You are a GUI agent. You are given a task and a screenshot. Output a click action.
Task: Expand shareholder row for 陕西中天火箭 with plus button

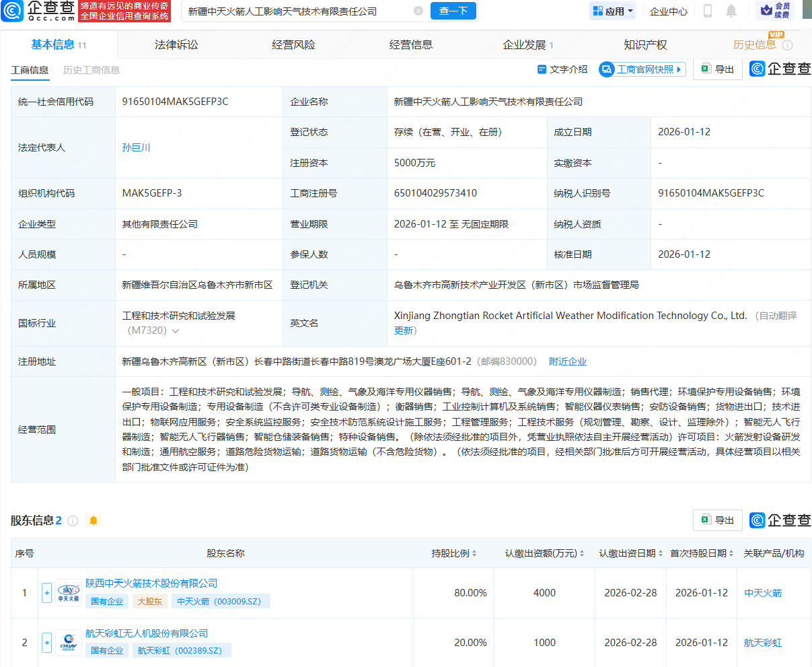click(46, 593)
